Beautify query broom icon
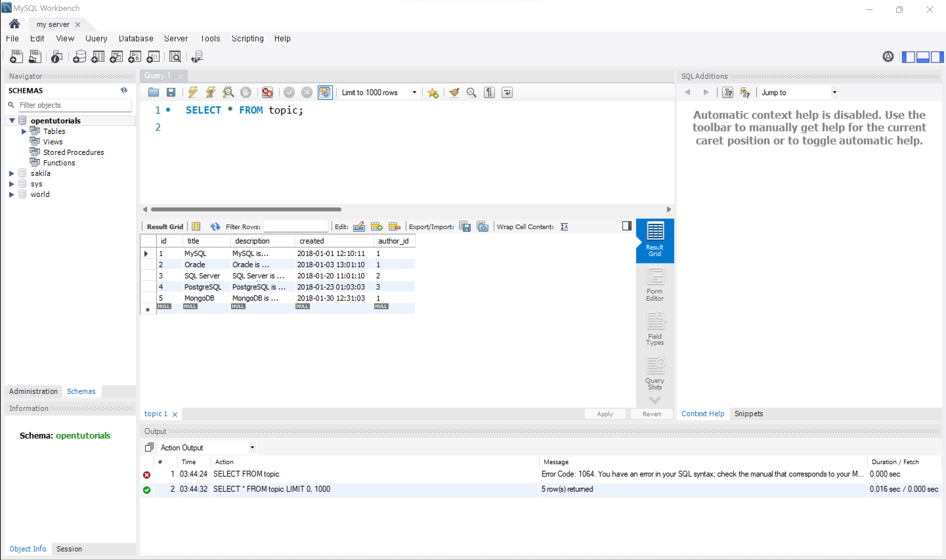Image resolution: width=946 pixels, height=560 pixels. [454, 93]
